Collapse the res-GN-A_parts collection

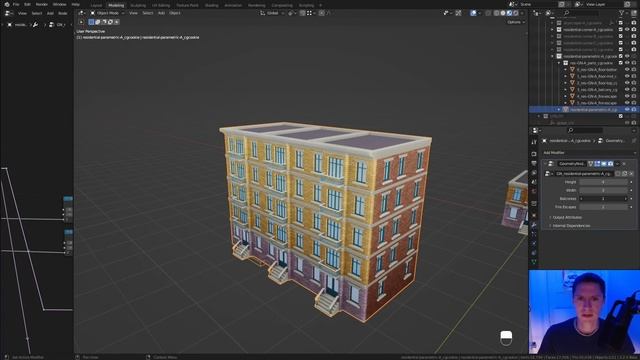[559, 63]
